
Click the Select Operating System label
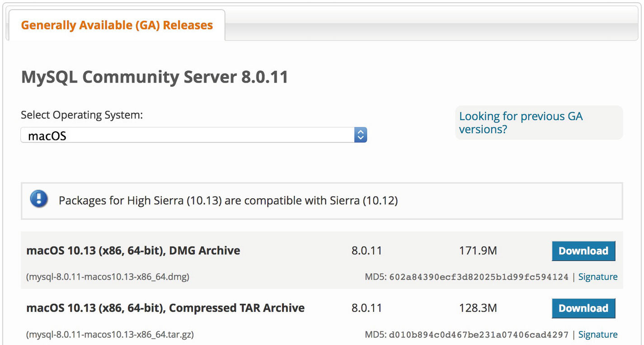click(x=82, y=115)
